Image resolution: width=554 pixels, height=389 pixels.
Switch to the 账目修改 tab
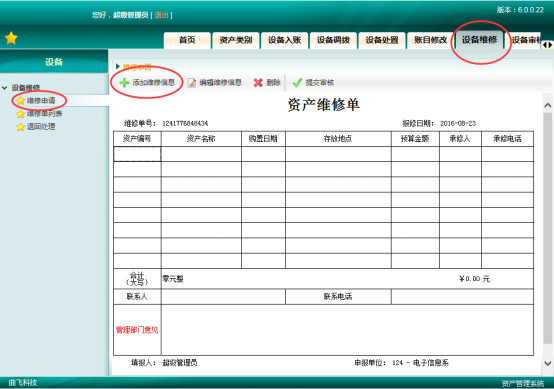pos(431,40)
